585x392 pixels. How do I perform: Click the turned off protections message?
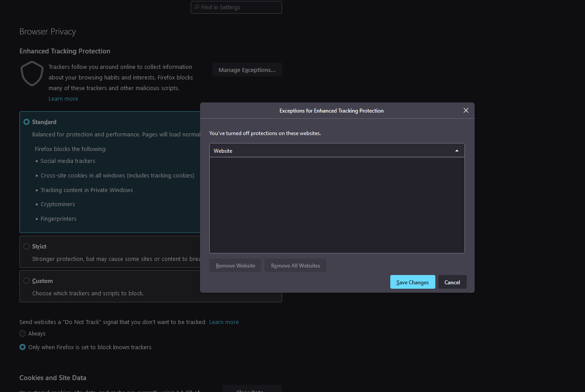click(x=265, y=133)
